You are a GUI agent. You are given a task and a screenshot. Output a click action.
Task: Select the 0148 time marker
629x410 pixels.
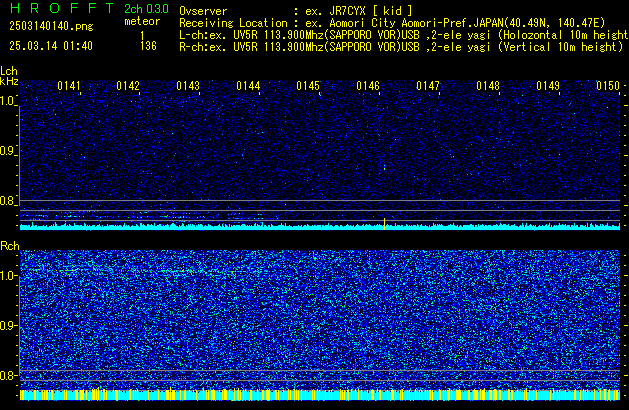coord(488,86)
